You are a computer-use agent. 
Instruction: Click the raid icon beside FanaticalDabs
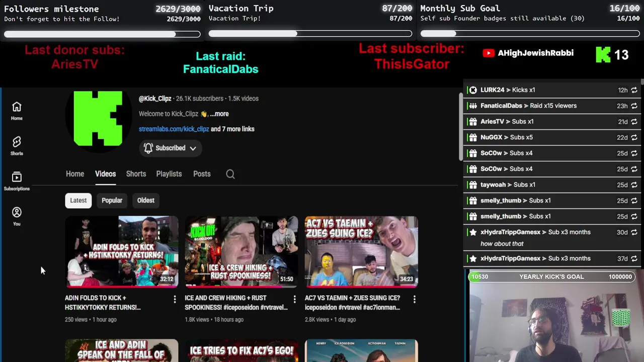point(473,106)
